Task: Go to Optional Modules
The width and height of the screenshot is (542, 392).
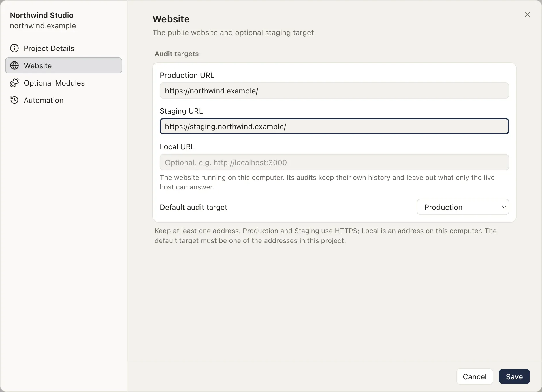Action: click(64, 83)
